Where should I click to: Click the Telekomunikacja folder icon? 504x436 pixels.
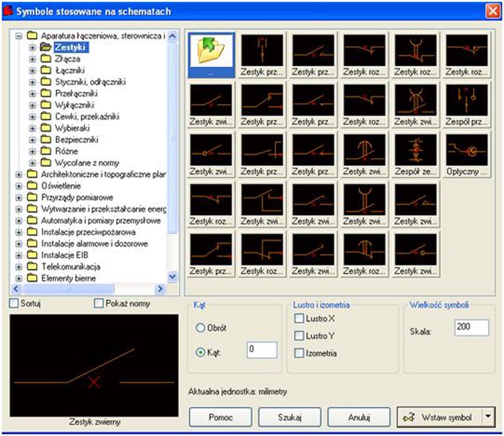coord(32,267)
